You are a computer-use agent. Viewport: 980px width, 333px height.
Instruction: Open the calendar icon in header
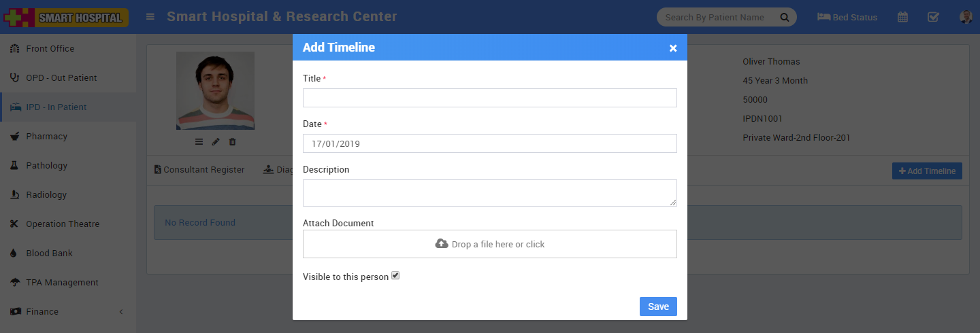(x=902, y=17)
